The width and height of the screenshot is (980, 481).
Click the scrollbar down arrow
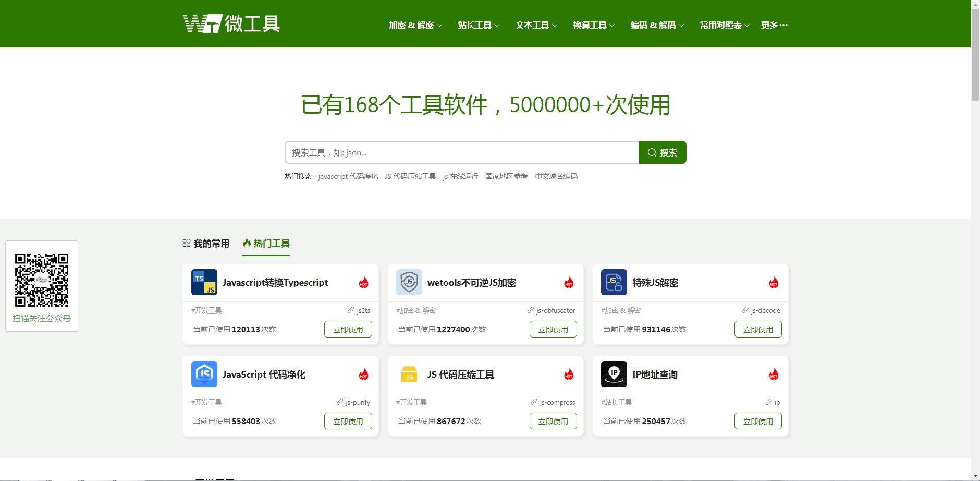click(975, 476)
